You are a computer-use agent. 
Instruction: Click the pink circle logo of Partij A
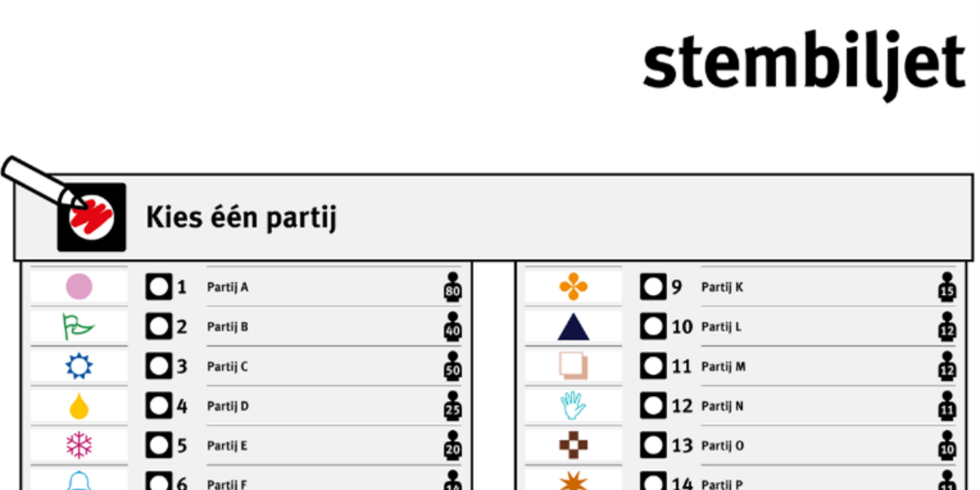coord(79,287)
